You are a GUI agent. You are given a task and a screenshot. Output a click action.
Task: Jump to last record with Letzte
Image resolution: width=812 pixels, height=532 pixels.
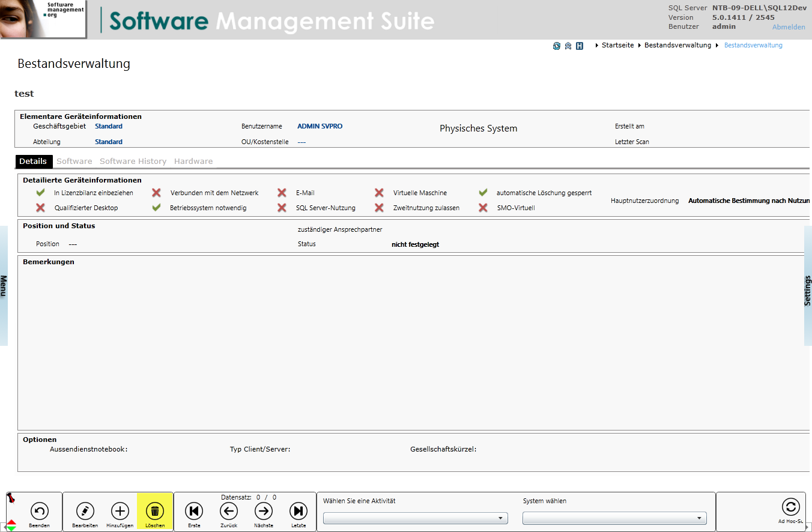point(298,511)
